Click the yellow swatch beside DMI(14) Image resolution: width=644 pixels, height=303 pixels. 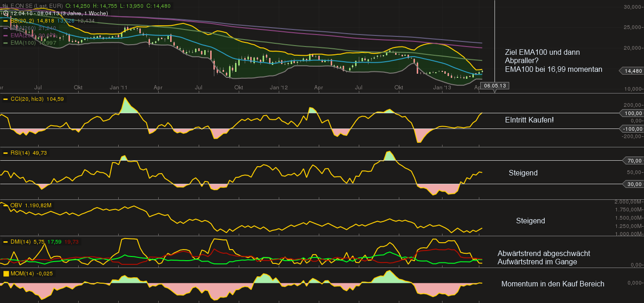(6, 241)
